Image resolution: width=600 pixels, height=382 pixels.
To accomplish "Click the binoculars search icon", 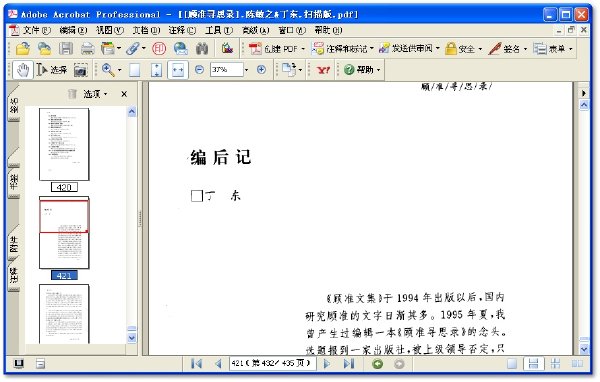I will point(202,49).
